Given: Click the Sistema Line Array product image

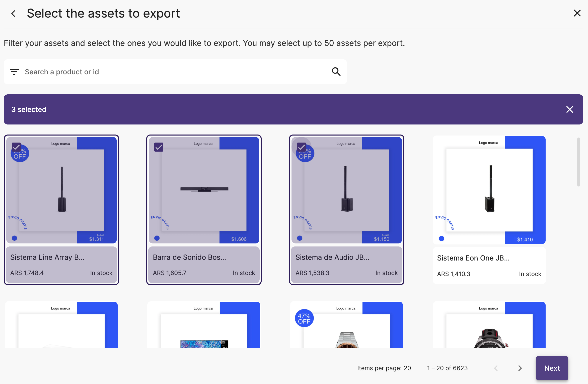Looking at the screenshot, I should (61, 190).
